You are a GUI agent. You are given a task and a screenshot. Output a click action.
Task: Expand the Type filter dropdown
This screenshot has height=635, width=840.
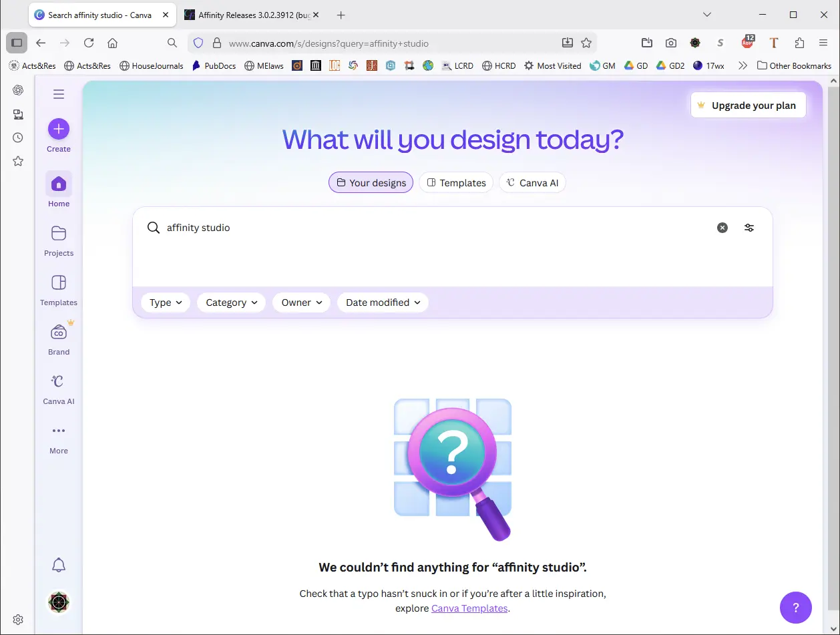pos(166,302)
